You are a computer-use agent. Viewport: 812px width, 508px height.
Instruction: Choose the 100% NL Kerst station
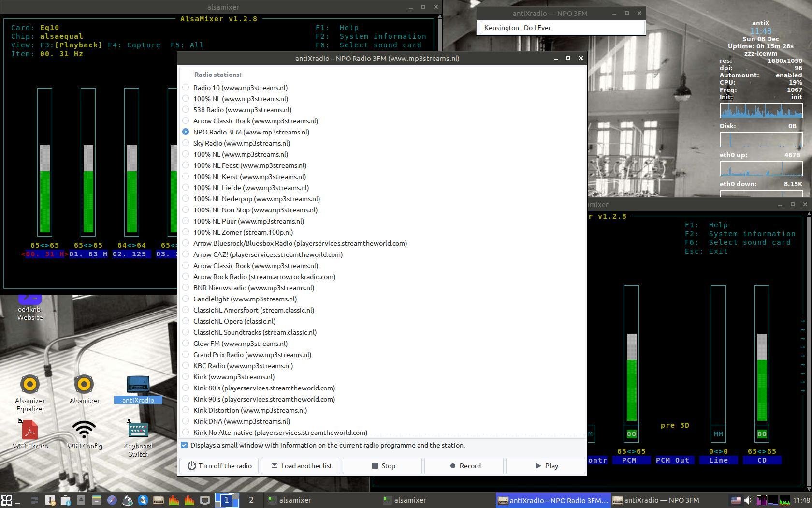186,177
